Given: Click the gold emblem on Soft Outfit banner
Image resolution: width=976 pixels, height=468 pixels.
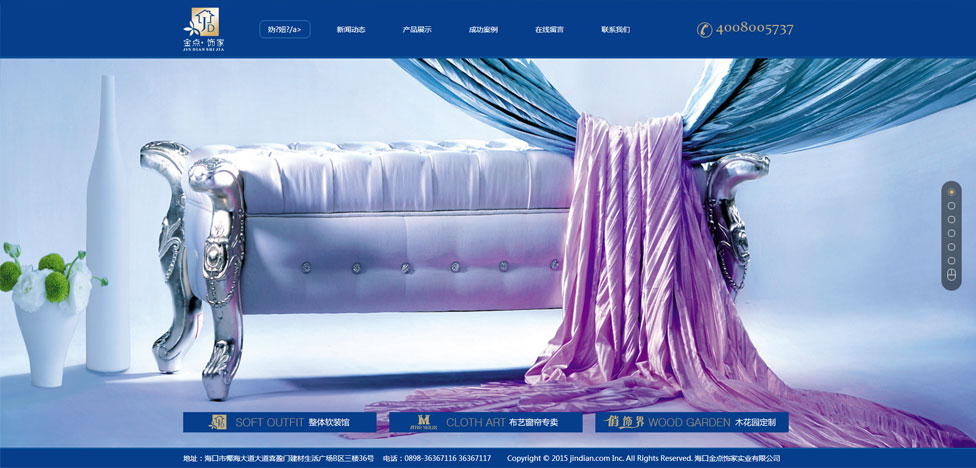Looking at the screenshot, I should [x=218, y=423].
